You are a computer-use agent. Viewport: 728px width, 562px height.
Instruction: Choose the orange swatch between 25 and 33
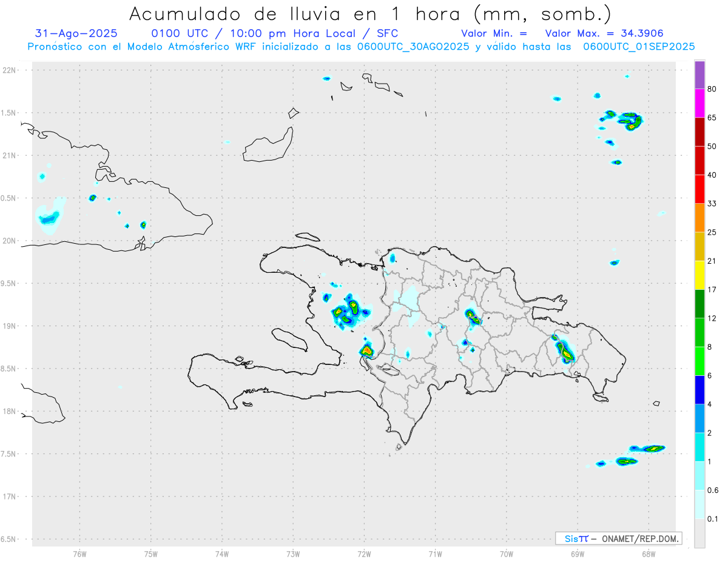pyautogui.click(x=699, y=218)
